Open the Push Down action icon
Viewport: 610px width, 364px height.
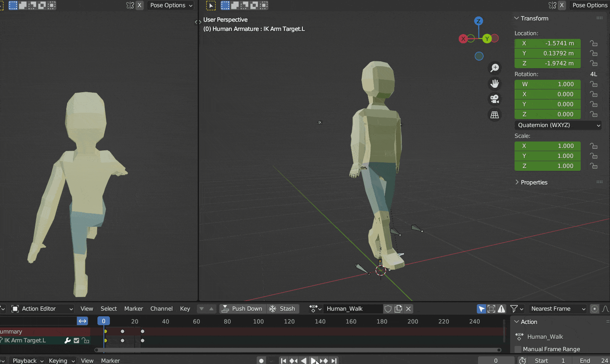tap(226, 309)
